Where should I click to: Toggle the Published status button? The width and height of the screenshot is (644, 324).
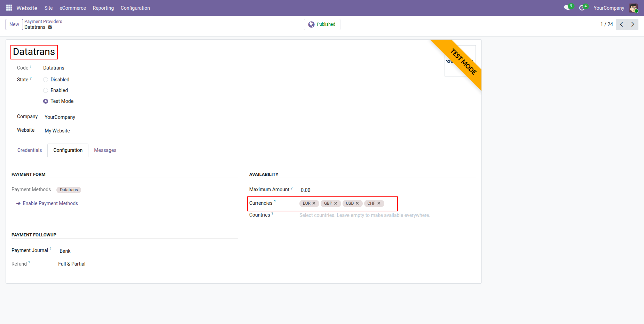(x=322, y=24)
